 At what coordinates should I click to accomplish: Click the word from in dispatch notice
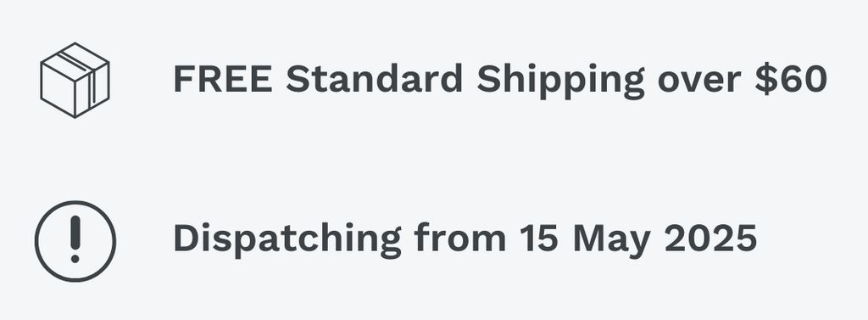[460, 238]
